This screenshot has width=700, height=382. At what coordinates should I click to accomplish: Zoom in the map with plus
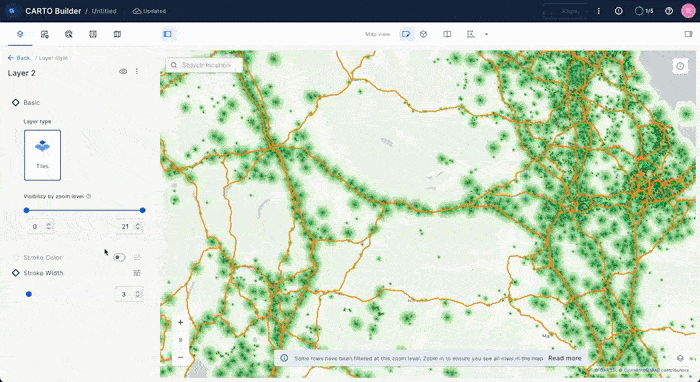pos(180,322)
